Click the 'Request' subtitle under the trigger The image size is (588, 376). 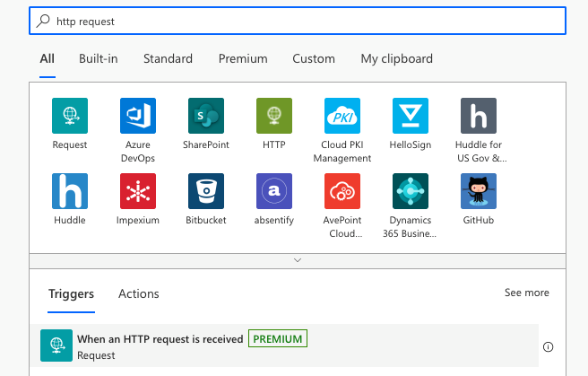[96, 355]
